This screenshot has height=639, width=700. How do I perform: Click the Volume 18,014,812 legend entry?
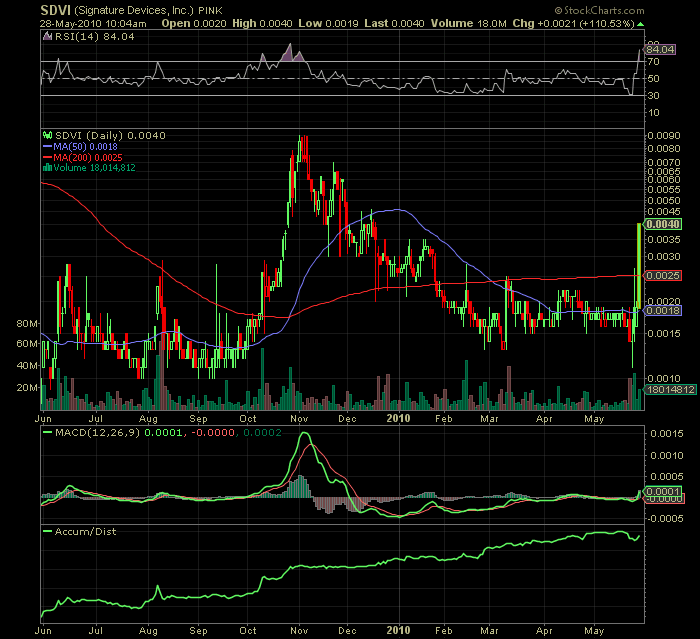tap(94, 168)
